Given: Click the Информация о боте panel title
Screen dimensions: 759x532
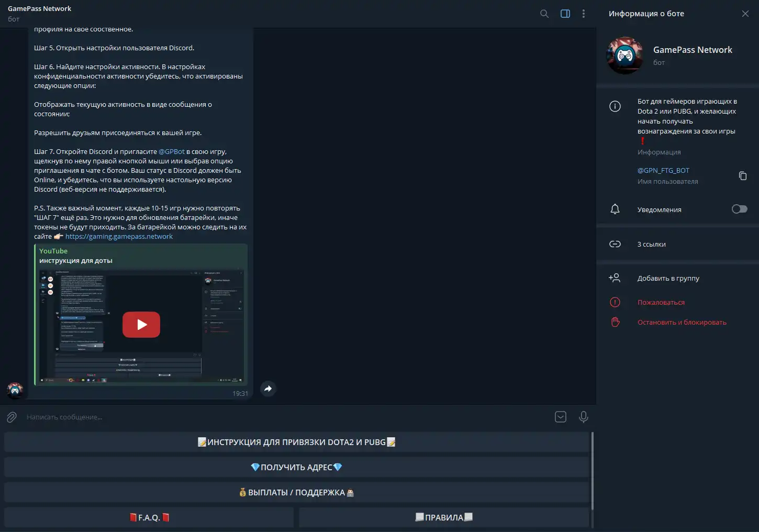Looking at the screenshot, I should click(x=646, y=14).
